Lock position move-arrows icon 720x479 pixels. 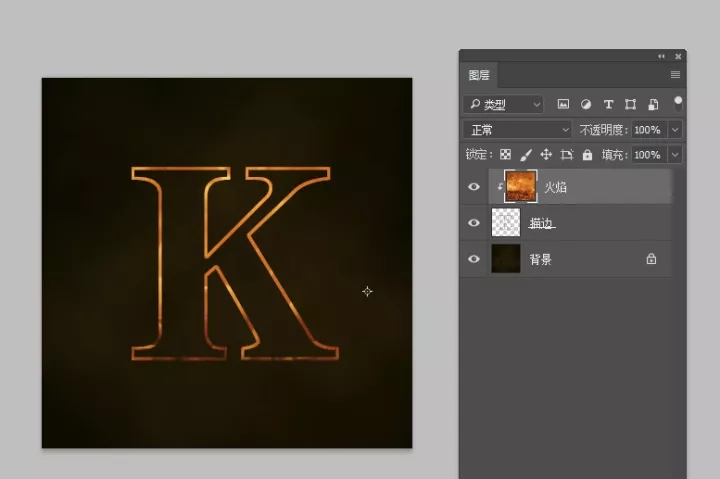[x=546, y=155]
